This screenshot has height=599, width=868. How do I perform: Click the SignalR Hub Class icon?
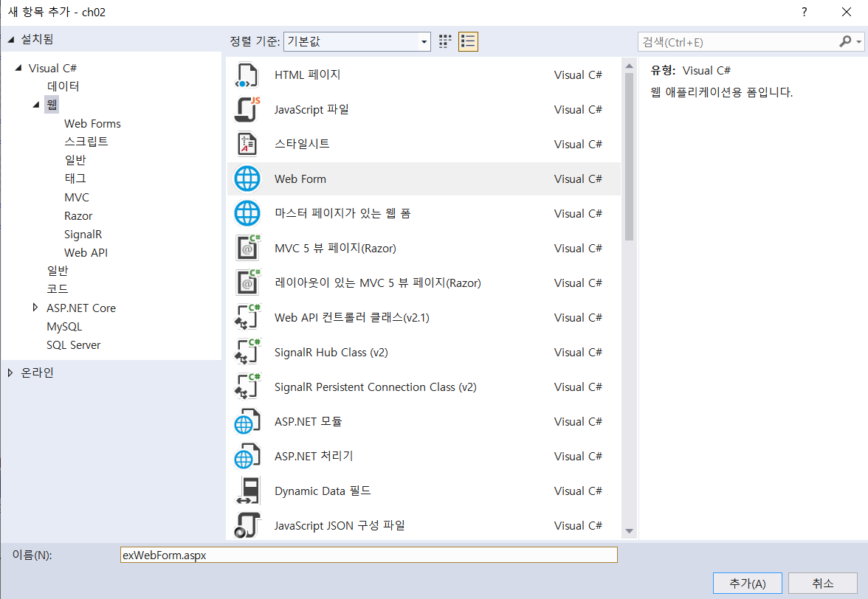point(247,352)
